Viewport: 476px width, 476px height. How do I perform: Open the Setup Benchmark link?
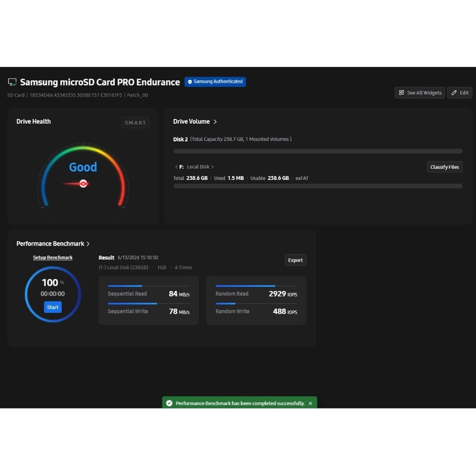[x=53, y=258]
